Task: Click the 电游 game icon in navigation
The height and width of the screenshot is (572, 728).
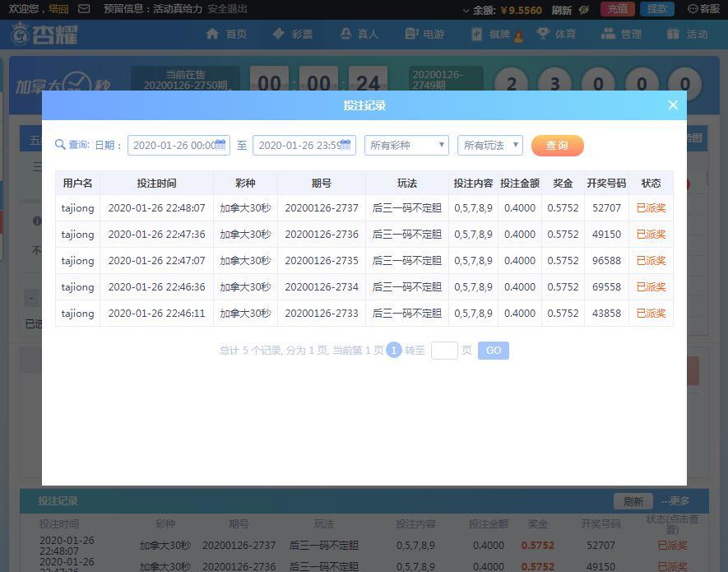Action: point(412,34)
